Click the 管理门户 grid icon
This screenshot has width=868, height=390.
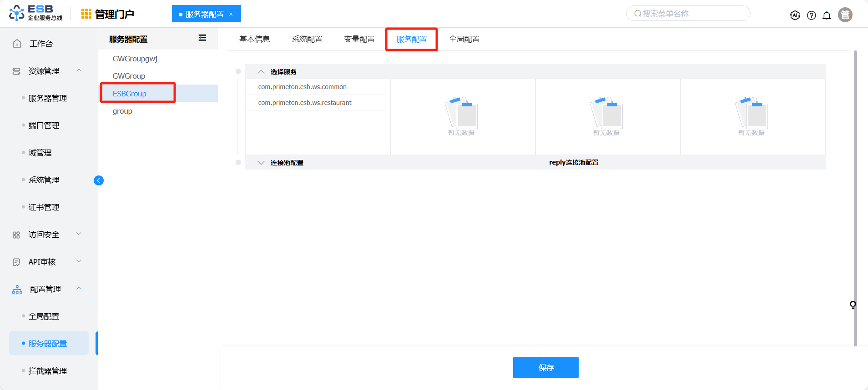86,14
